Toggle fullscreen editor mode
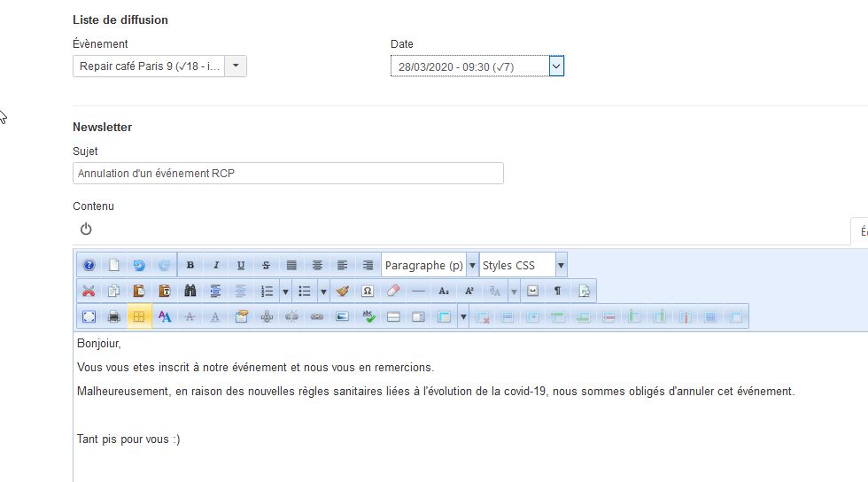Viewport: 868px width, 482px height. [x=89, y=317]
